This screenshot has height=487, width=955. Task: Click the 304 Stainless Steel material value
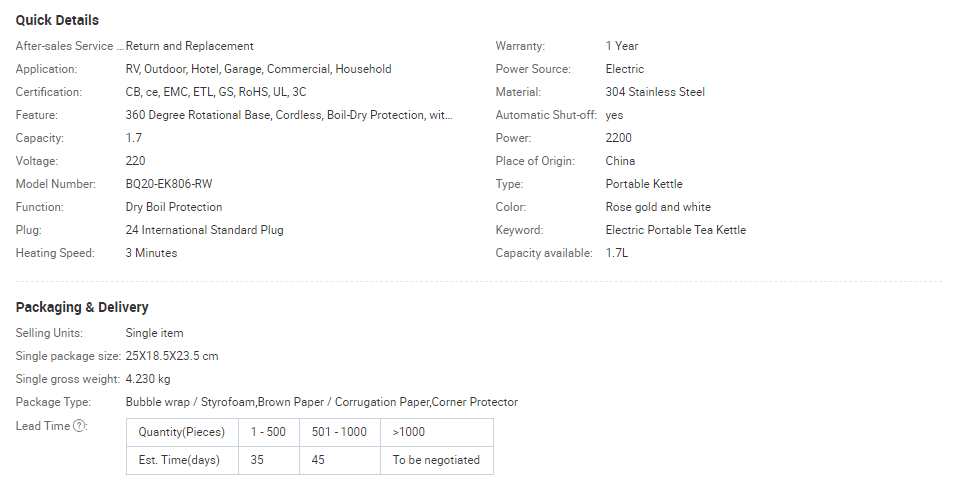655,92
